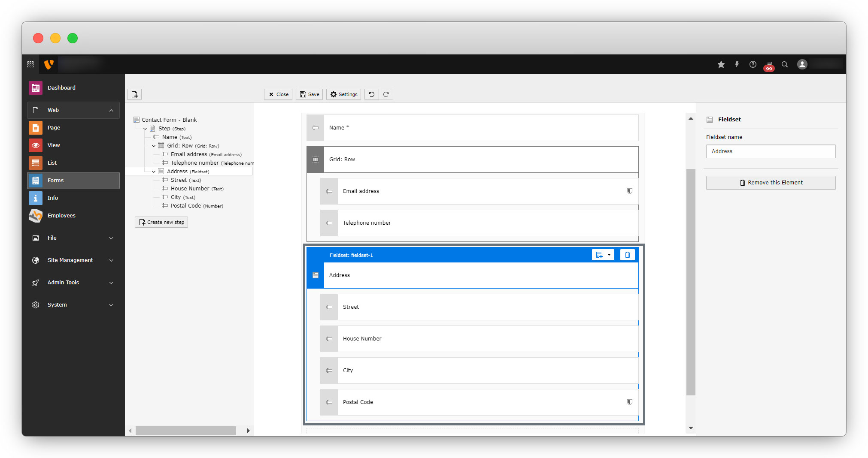
Task: Open the flush cache lightning icon
Action: coord(737,64)
